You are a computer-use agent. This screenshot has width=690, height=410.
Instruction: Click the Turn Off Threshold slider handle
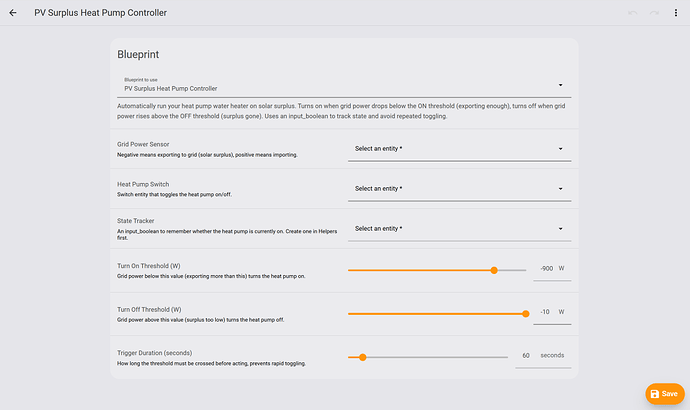[x=525, y=314]
